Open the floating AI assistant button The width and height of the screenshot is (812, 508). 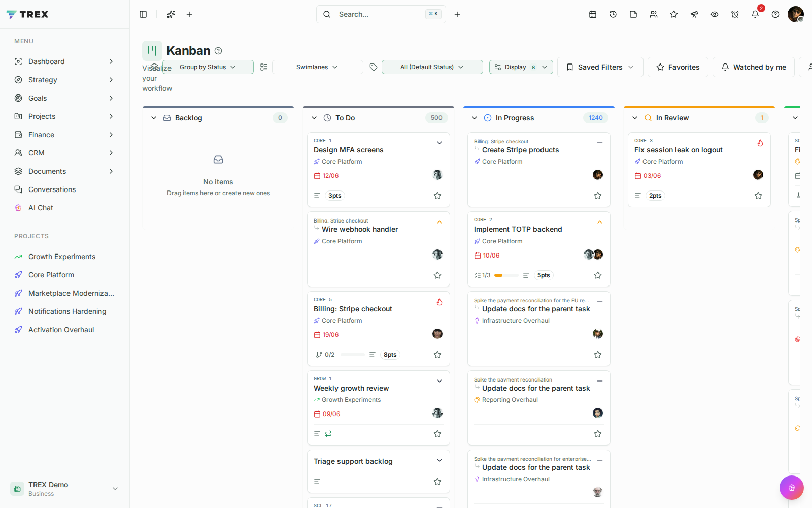pyautogui.click(x=792, y=488)
